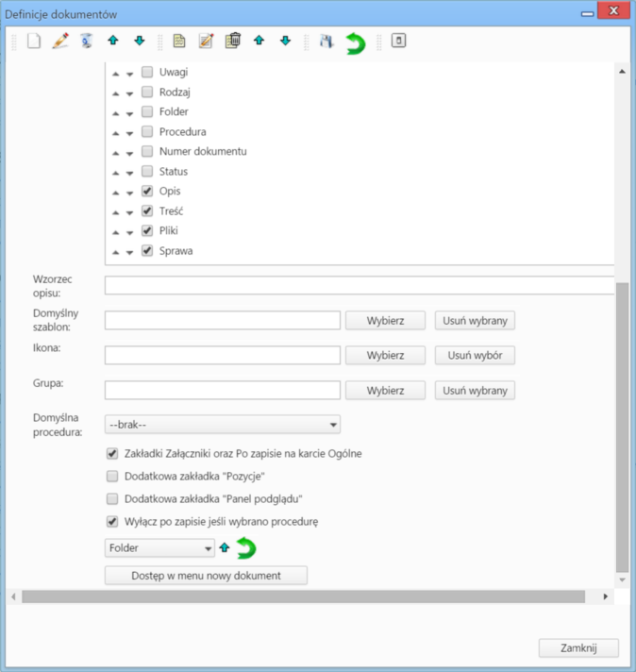Image resolution: width=636 pixels, height=672 pixels.
Task: Click the note with trash can icon
Action: click(x=233, y=41)
